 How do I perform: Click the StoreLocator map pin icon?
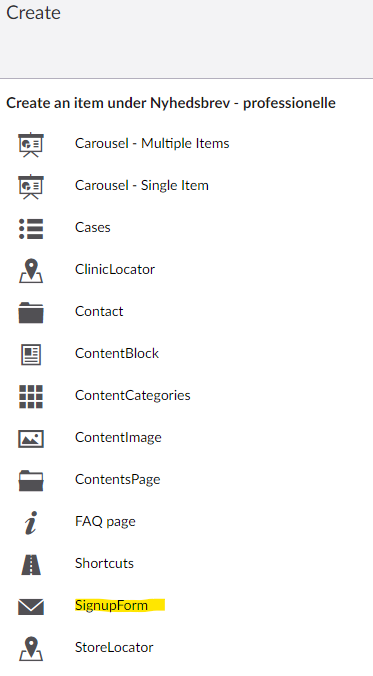pos(31,649)
